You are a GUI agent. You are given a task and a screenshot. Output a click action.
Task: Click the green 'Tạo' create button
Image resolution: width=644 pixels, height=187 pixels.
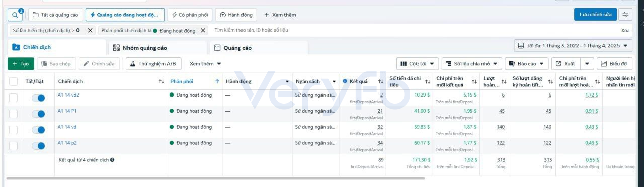coord(21,64)
